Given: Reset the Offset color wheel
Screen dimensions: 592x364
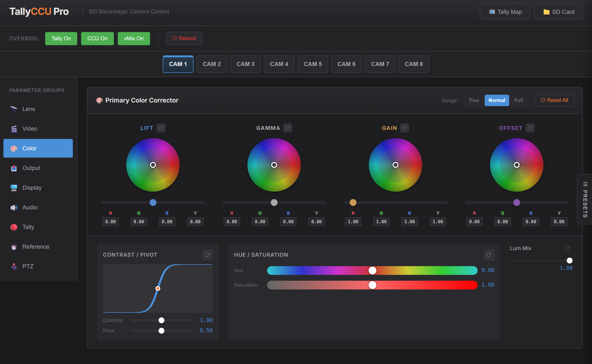Looking at the screenshot, I should [530, 128].
